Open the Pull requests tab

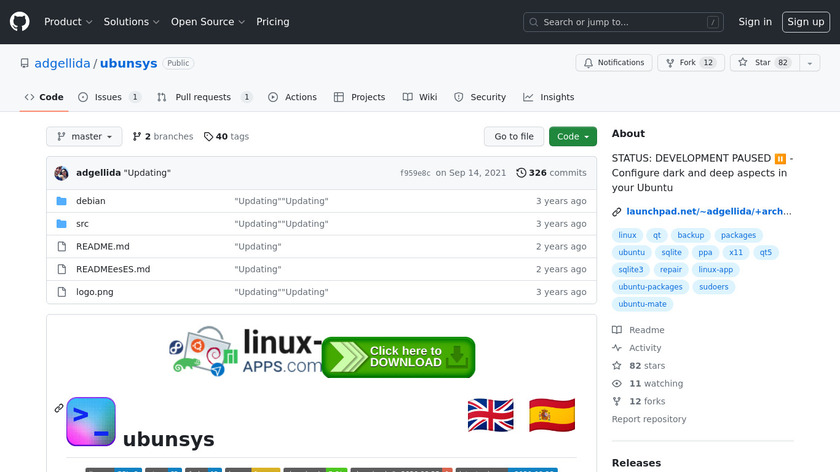(203, 97)
